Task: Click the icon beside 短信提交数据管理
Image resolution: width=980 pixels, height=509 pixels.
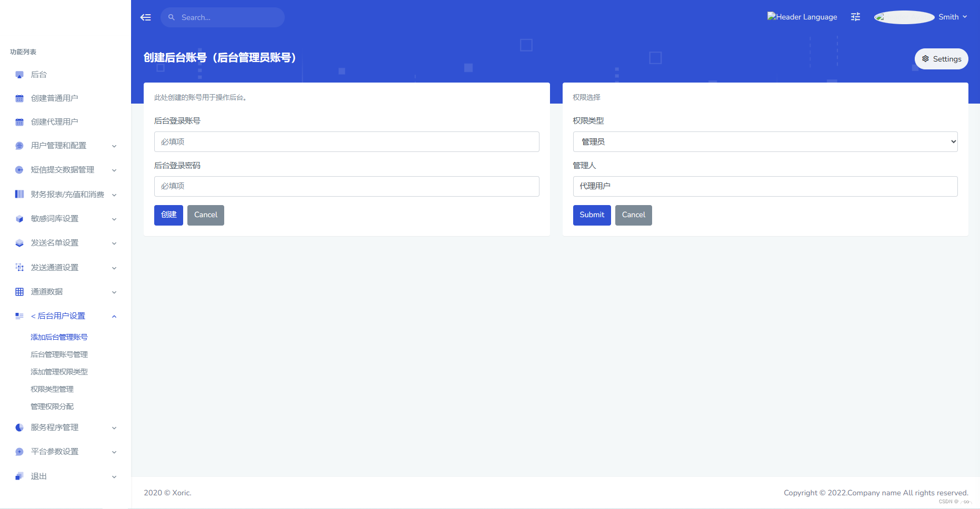Action: pos(19,170)
